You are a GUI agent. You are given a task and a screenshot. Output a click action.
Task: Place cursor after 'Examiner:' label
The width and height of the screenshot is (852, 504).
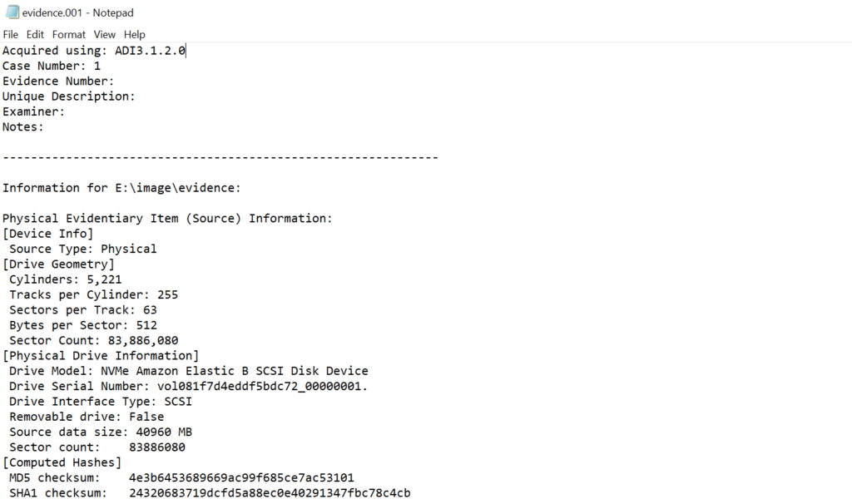coord(67,111)
